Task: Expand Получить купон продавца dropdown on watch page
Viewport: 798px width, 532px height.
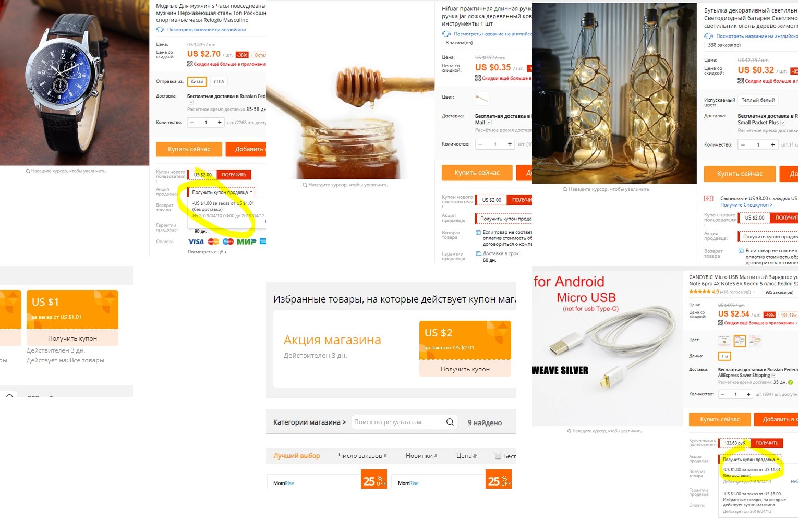Action: [221, 192]
